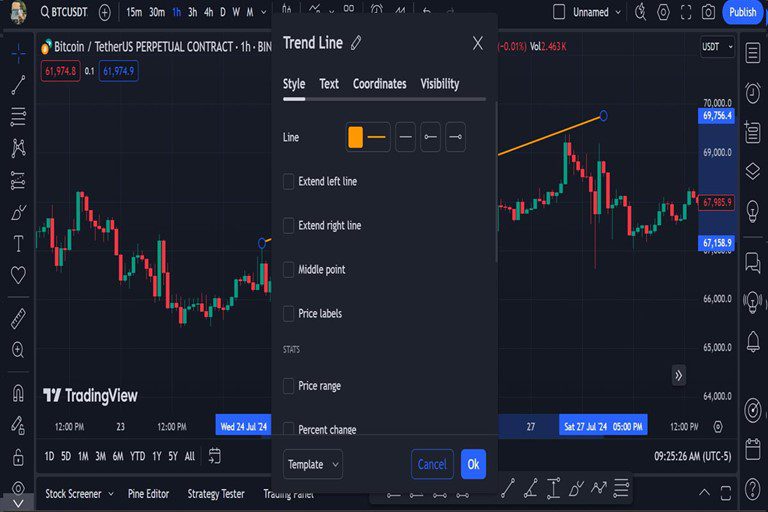Open the help center
Viewport: 768px width, 512px height.
pyautogui.click(x=753, y=489)
